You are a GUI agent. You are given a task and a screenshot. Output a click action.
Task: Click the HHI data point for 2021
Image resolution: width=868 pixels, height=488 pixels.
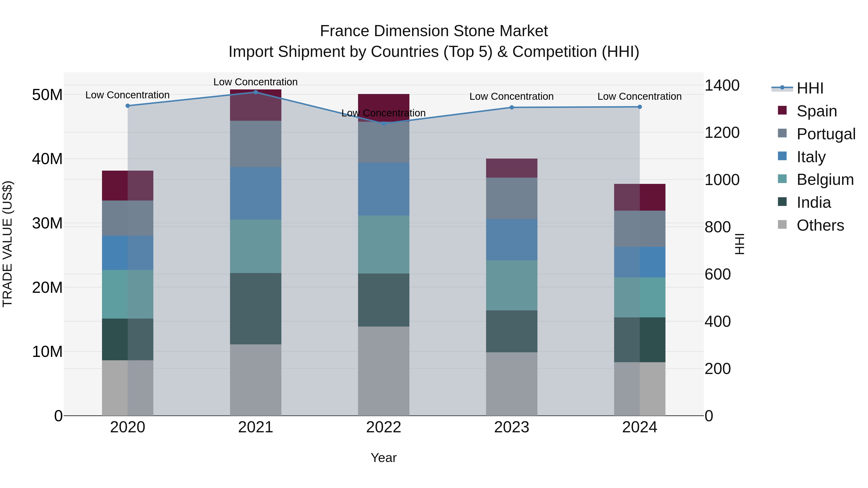point(255,92)
